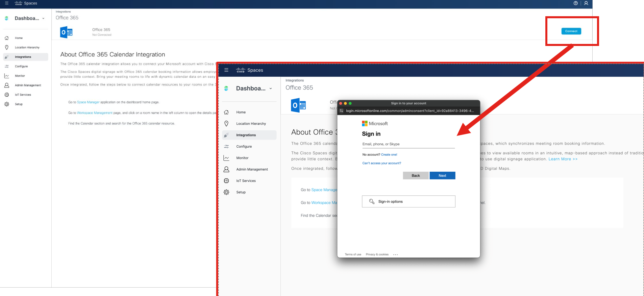This screenshot has height=296, width=644.
Task: Click the Email, phone, or Skype field
Action: click(x=408, y=144)
